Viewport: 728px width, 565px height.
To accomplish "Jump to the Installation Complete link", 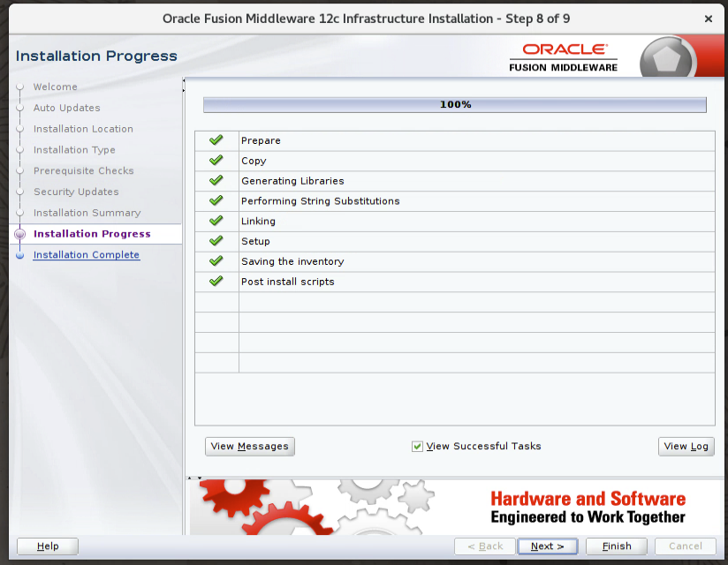I will (x=87, y=254).
